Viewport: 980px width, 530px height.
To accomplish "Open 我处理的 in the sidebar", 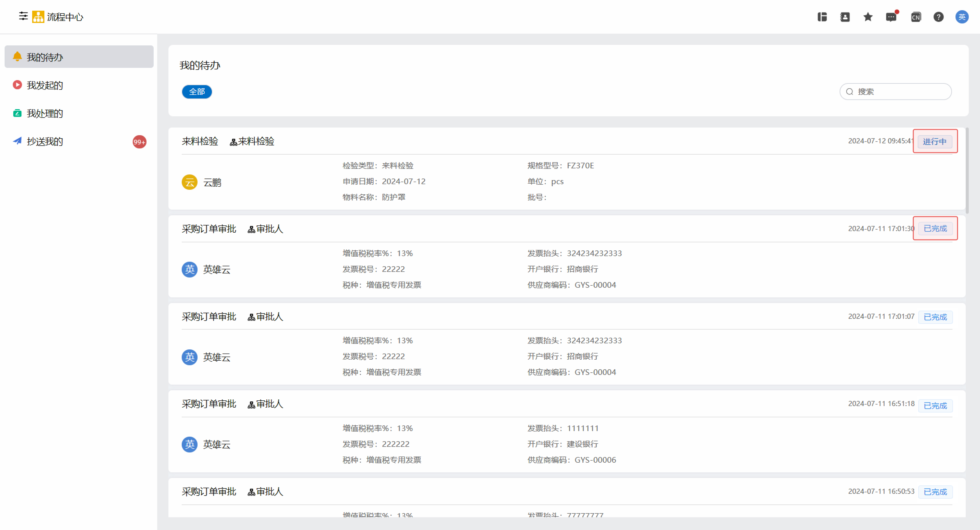I will 79,113.
